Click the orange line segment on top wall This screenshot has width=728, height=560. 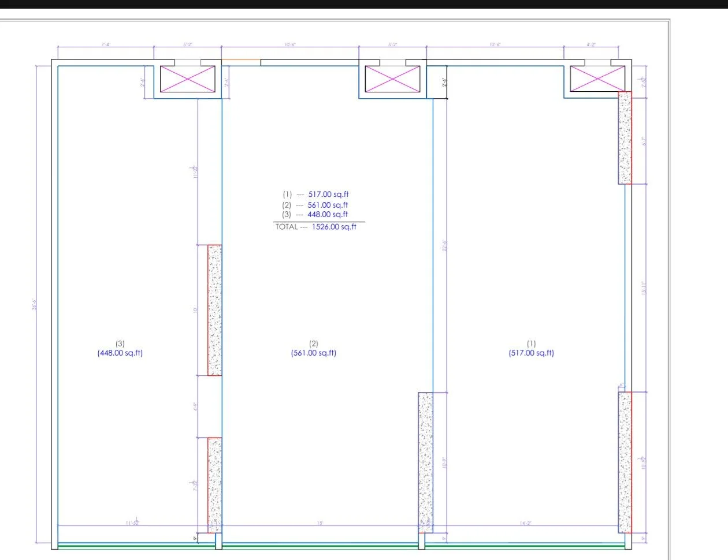pos(241,59)
